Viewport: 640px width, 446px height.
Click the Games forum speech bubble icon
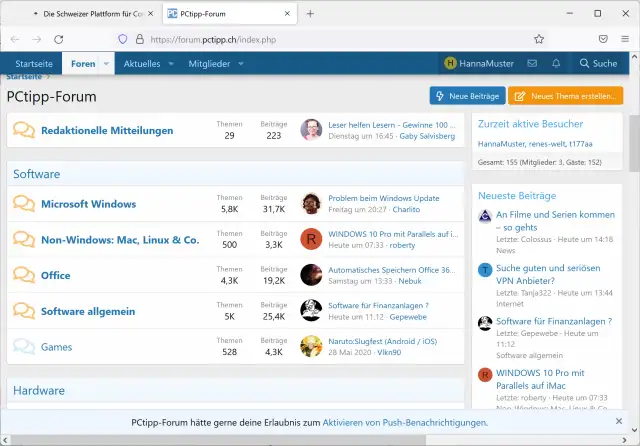pos(24,347)
